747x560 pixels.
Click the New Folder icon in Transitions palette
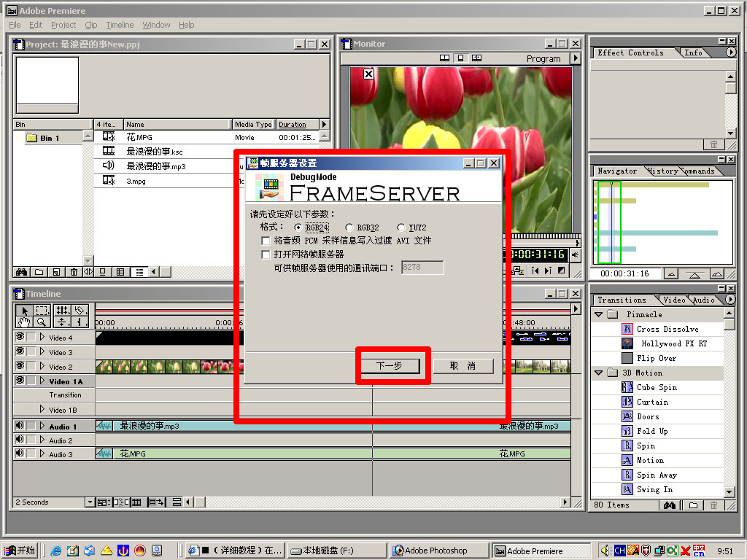(x=693, y=505)
